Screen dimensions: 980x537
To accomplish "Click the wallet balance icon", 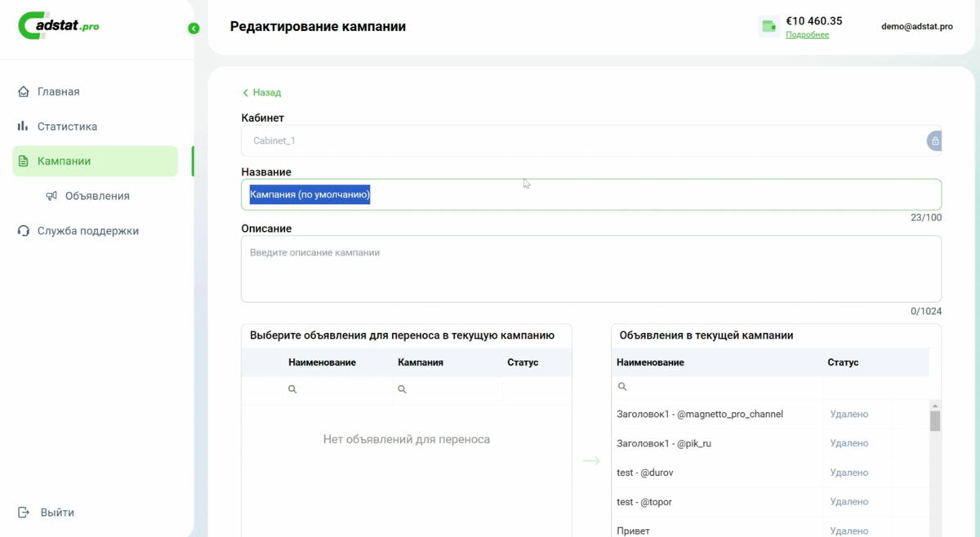I will click(x=768, y=27).
